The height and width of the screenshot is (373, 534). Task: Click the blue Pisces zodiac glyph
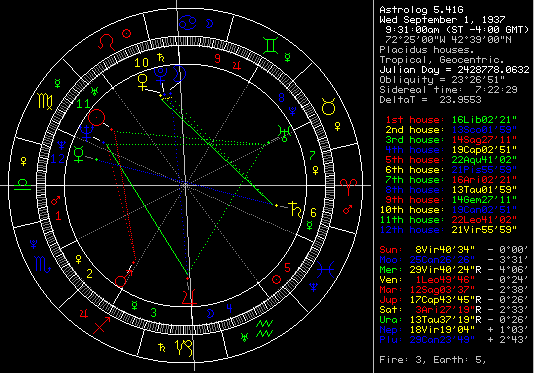tap(326, 269)
